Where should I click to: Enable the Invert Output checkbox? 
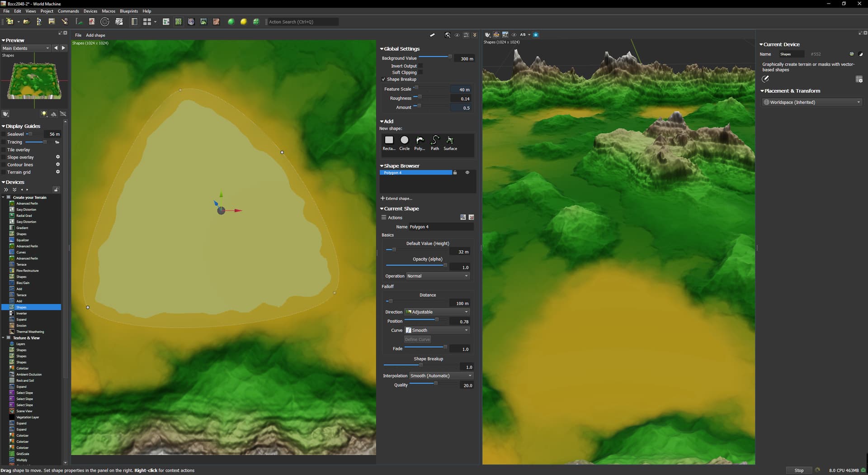(x=420, y=66)
